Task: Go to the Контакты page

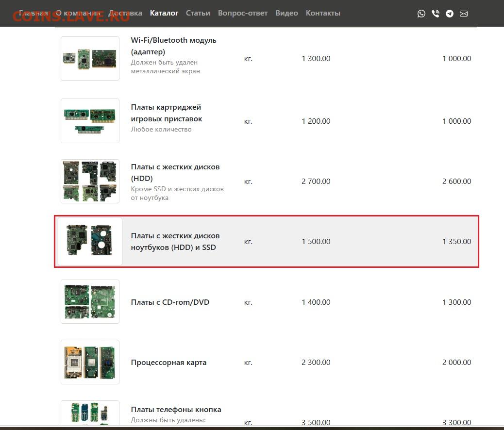Action: (x=323, y=13)
